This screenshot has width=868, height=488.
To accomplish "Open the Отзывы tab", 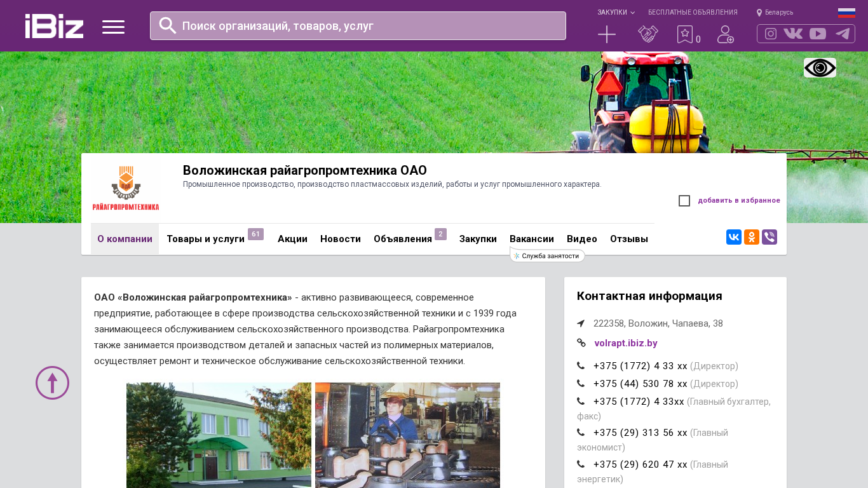I will pos(629,239).
